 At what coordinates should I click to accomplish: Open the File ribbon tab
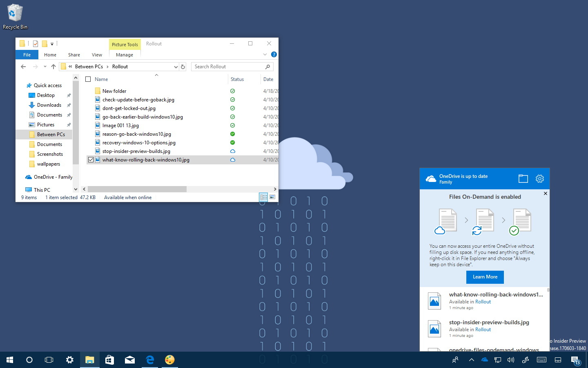click(27, 55)
